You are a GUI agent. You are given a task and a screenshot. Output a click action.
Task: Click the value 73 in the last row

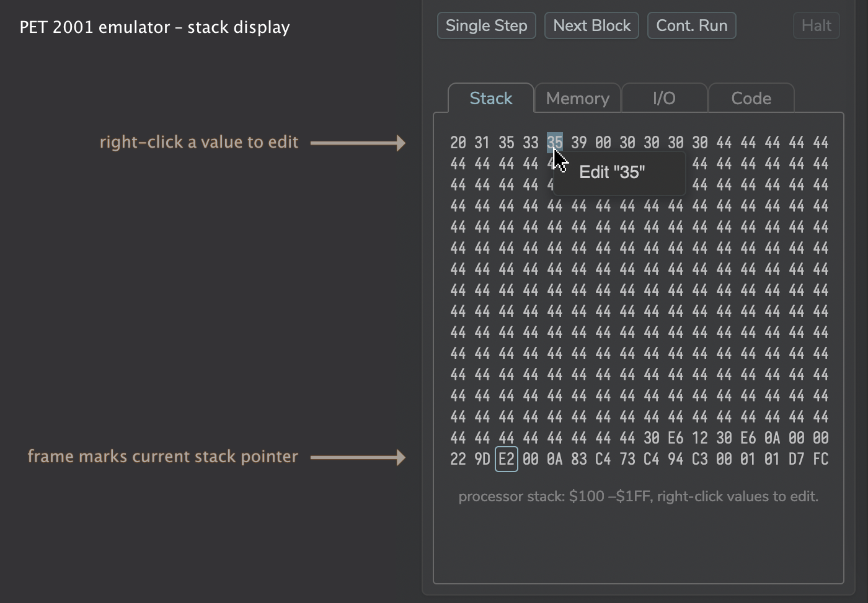coord(627,459)
